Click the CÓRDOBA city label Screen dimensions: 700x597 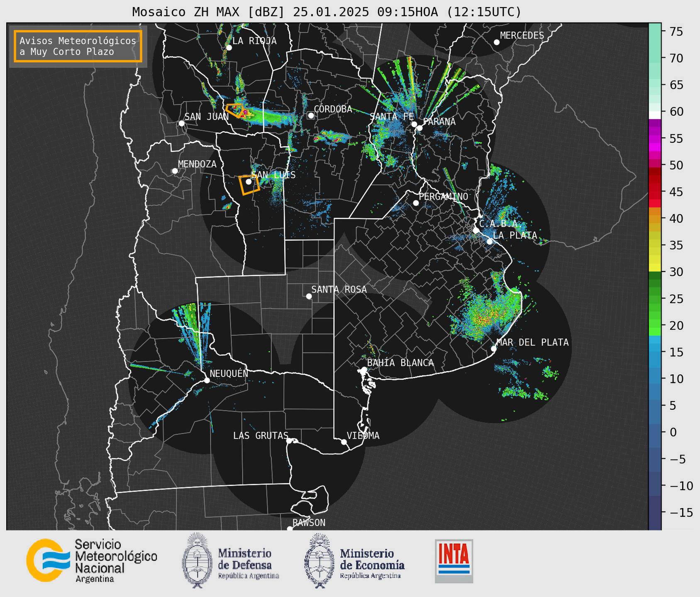click(333, 109)
